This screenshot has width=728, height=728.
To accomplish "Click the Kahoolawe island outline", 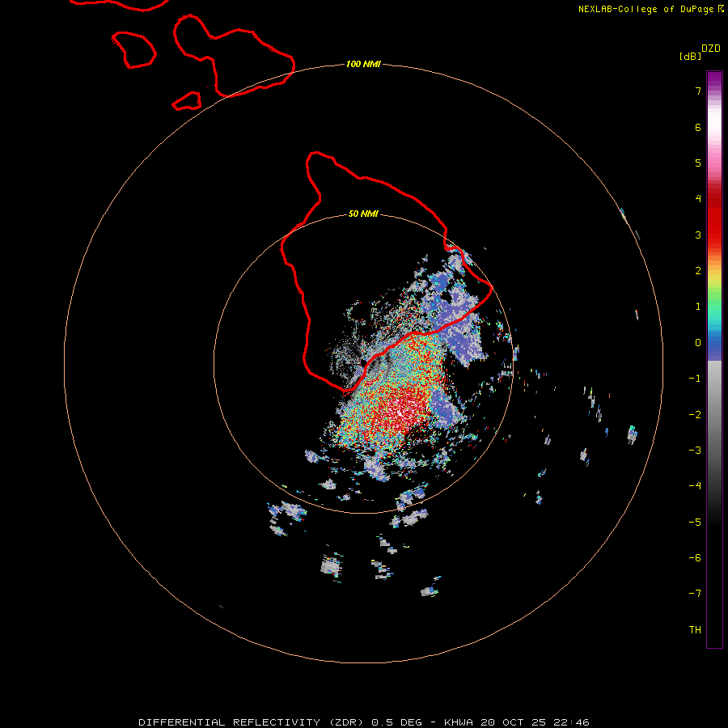I will [187, 101].
